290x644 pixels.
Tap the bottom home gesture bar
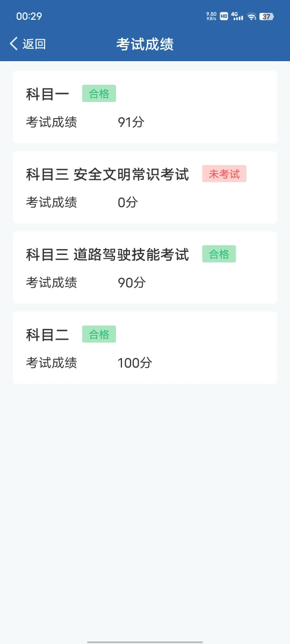tap(145, 641)
